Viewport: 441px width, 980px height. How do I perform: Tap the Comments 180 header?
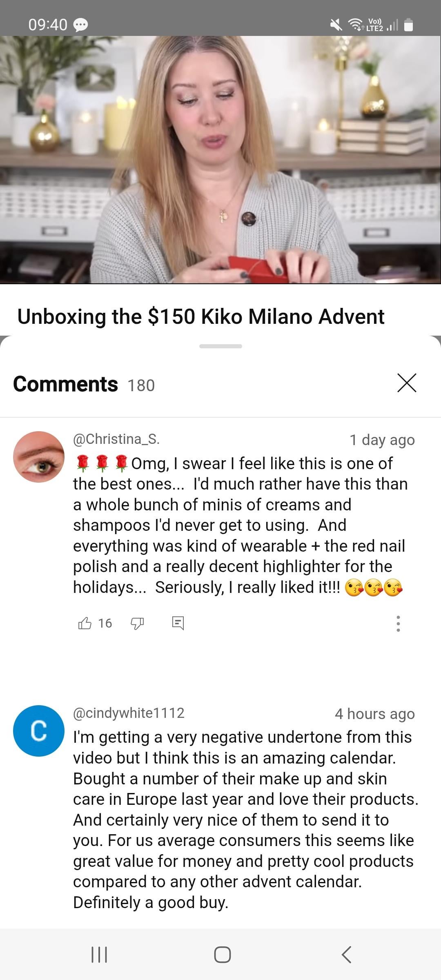[x=84, y=384]
